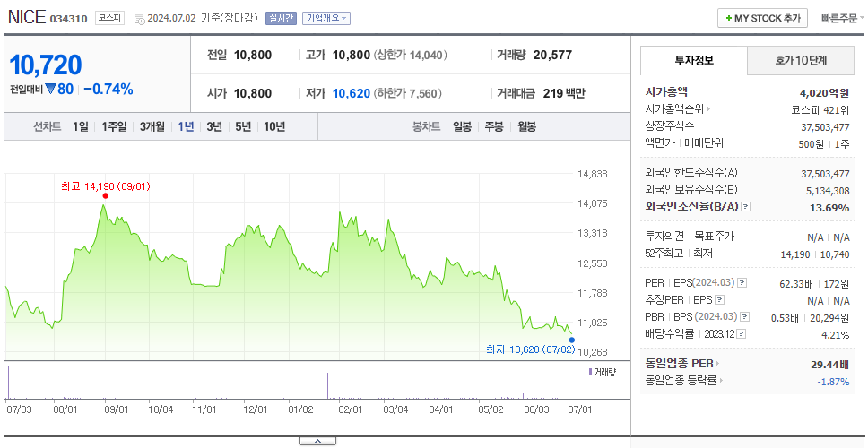Click the calendar icon next to 2024.07.02
868x448 pixels.
pos(139,18)
